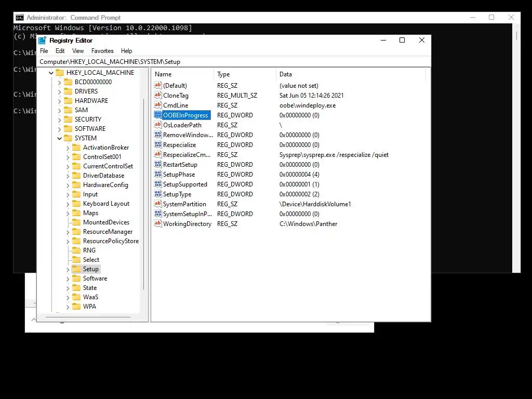This screenshot has width=532, height=399.
Task: Click the registry address bar path
Action: (110, 62)
